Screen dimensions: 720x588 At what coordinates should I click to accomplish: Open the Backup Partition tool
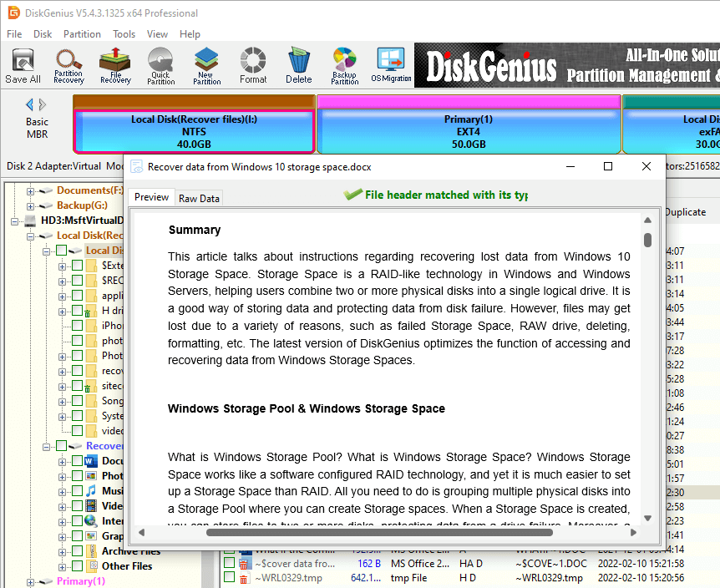344,65
